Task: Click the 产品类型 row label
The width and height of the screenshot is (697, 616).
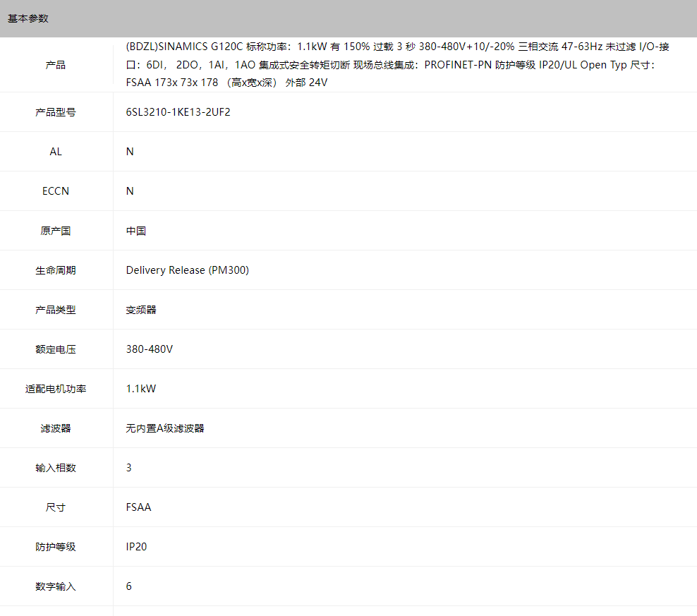Action: 56,310
